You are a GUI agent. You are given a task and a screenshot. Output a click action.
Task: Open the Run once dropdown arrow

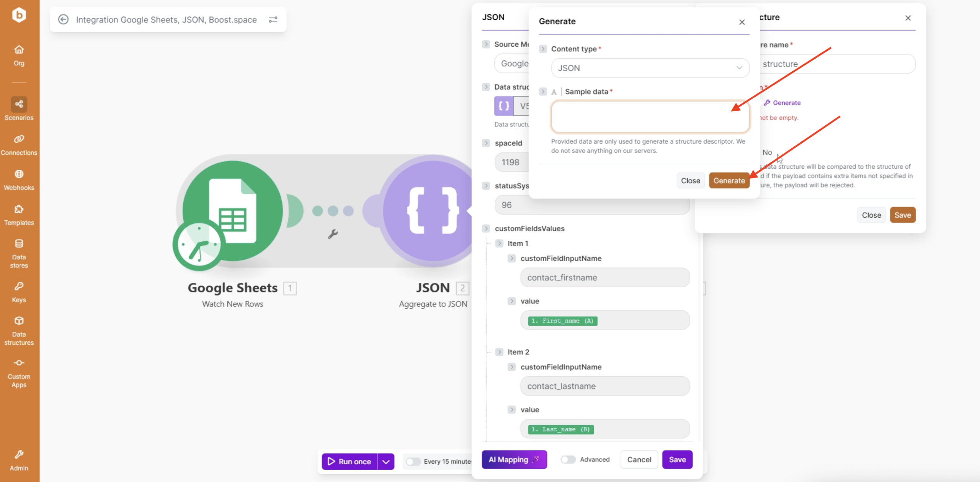(386, 461)
